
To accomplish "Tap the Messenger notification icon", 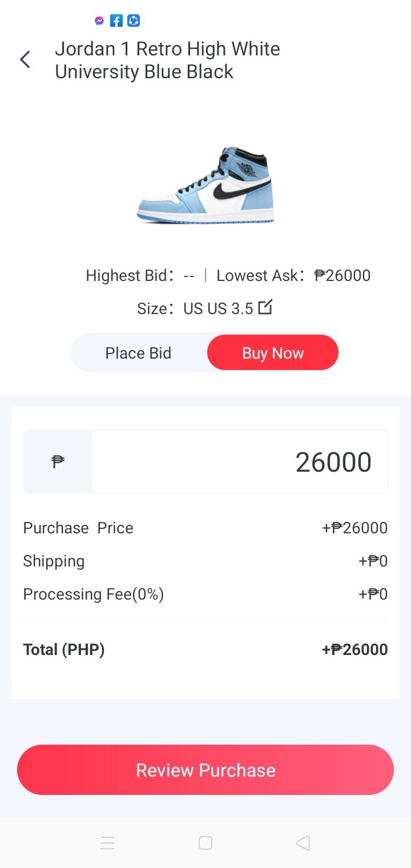I will [x=99, y=21].
